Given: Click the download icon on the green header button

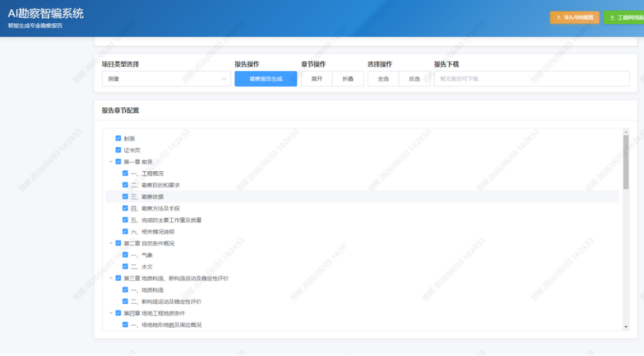Looking at the screenshot, I should click(612, 18).
